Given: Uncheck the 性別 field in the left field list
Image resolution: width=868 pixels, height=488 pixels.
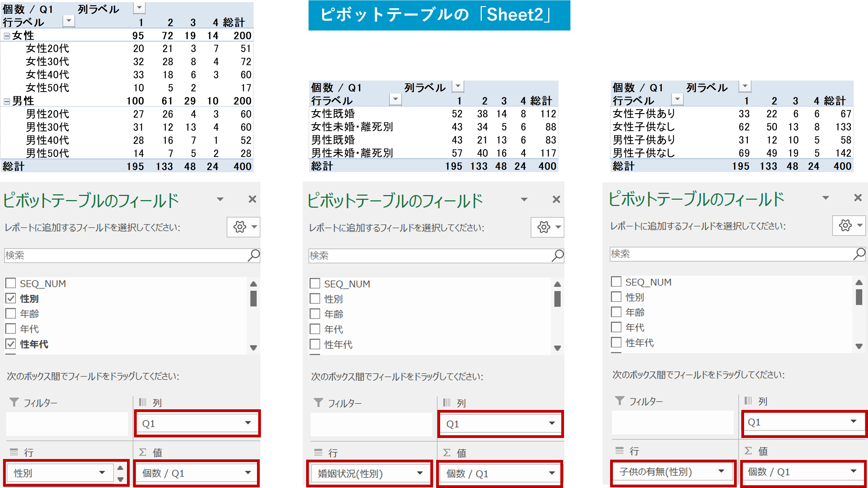Looking at the screenshot, I should pyautogui.click(x=11, y=298).
